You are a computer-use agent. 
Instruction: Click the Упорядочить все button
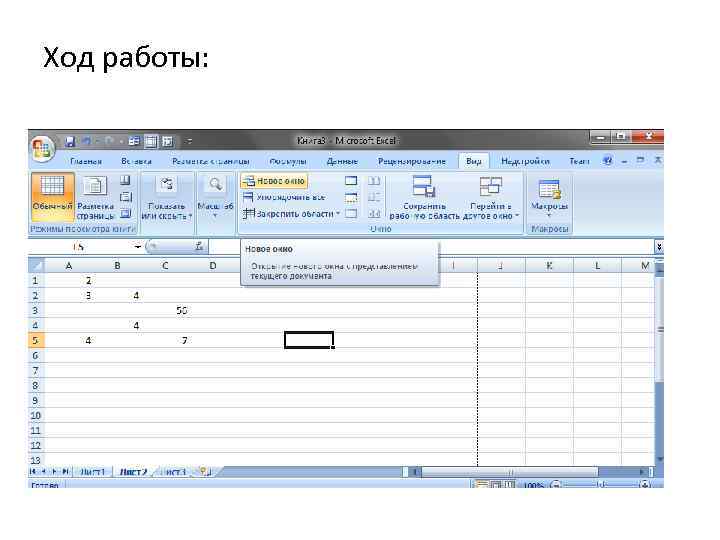tap(284, 197)
